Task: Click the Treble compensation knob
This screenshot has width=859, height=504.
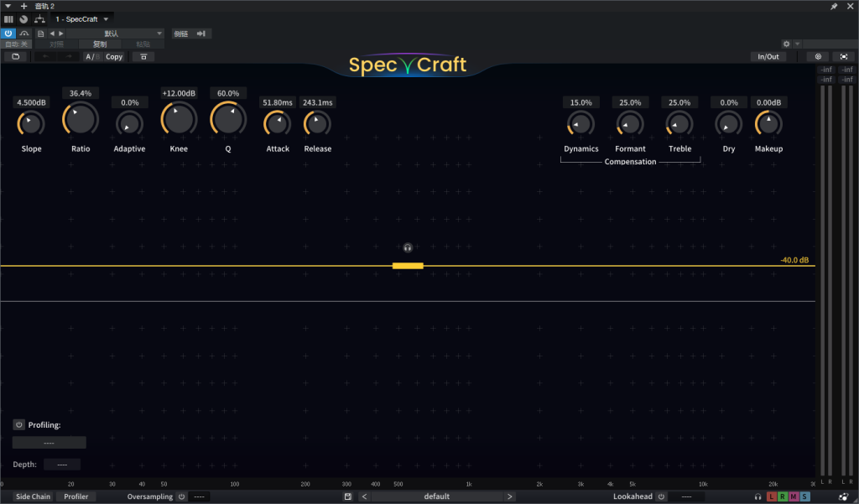Action: pyautogui.click(x=679, y=124)
